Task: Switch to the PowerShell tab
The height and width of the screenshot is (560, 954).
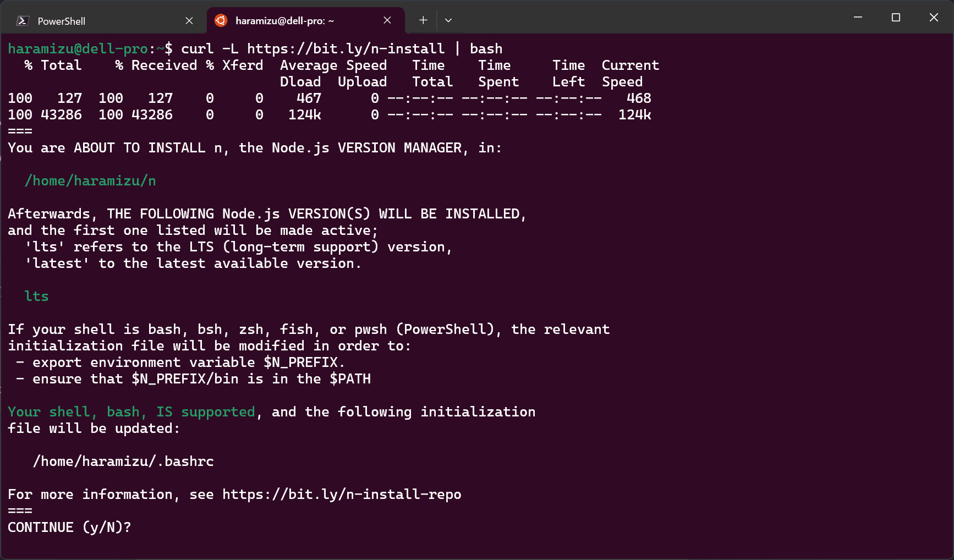Action: (x=99, y=21)
